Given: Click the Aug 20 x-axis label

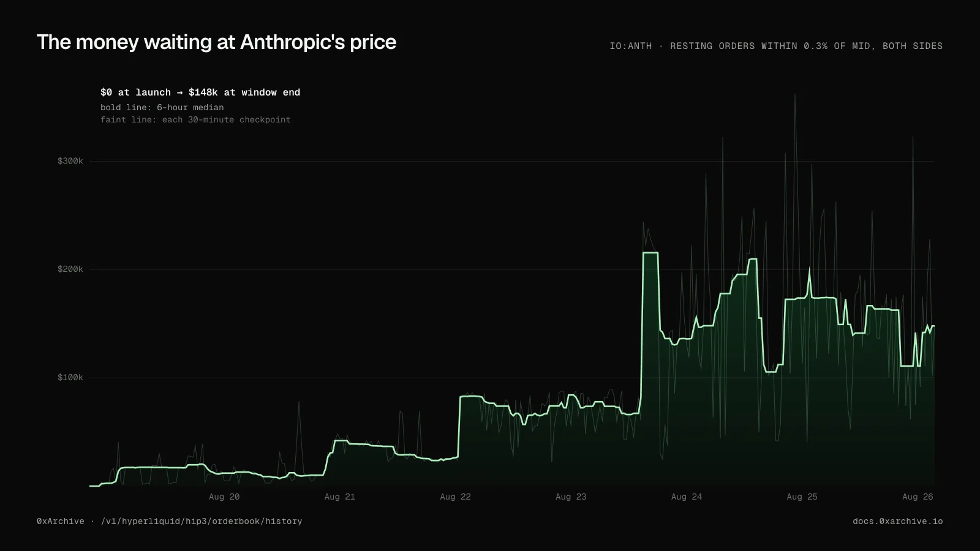Looking at the screenshot, I should pyautogui.click(x=224, y=497).
